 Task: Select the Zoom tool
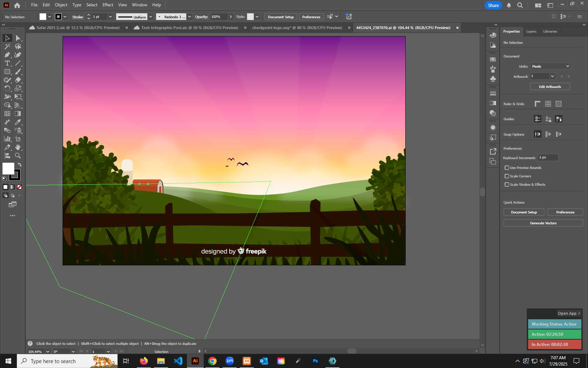point(18,156)
